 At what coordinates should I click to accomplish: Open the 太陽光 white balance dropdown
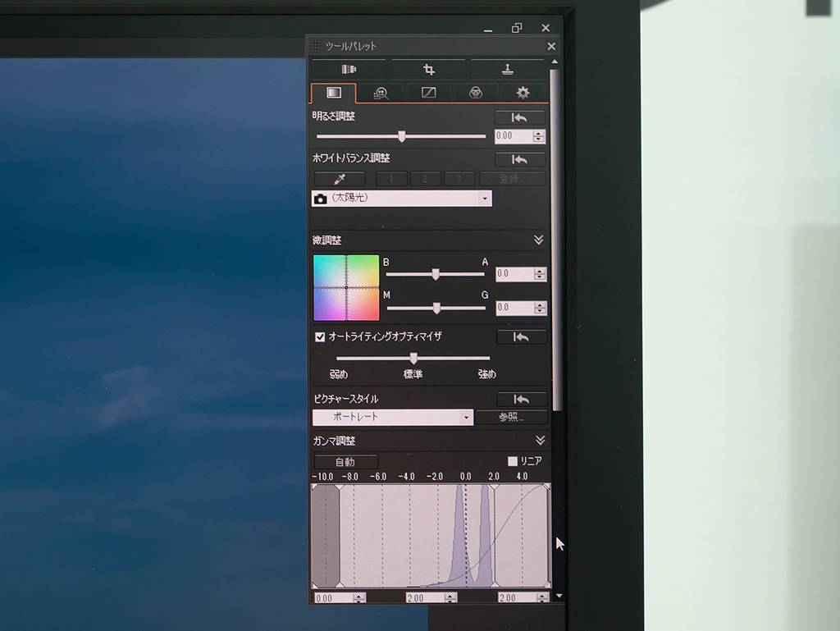point(402,199)
